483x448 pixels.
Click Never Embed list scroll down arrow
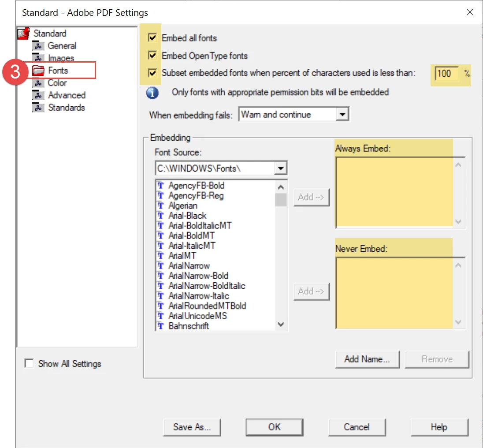tap(458, 322)
